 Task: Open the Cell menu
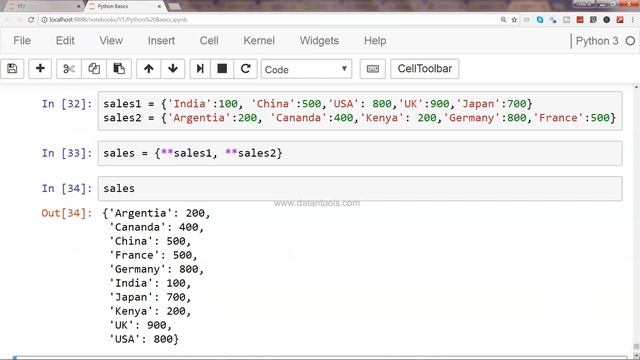click(209, 40)
